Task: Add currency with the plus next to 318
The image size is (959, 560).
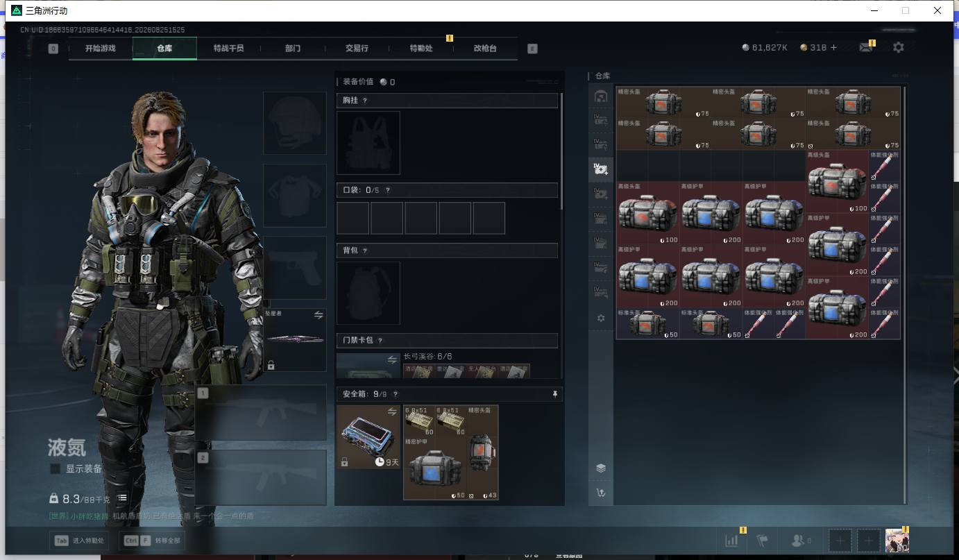Action: [x=833, y=48]
